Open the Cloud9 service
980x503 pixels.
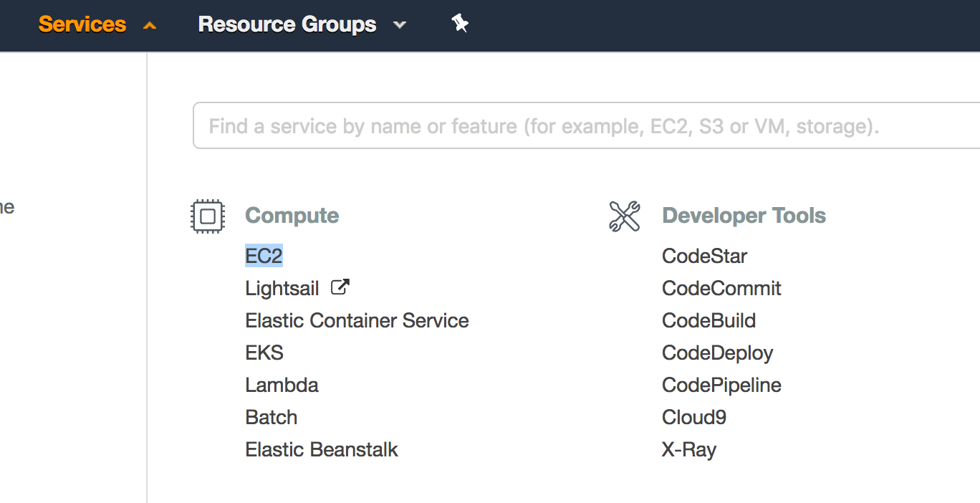tap(693, 416)
